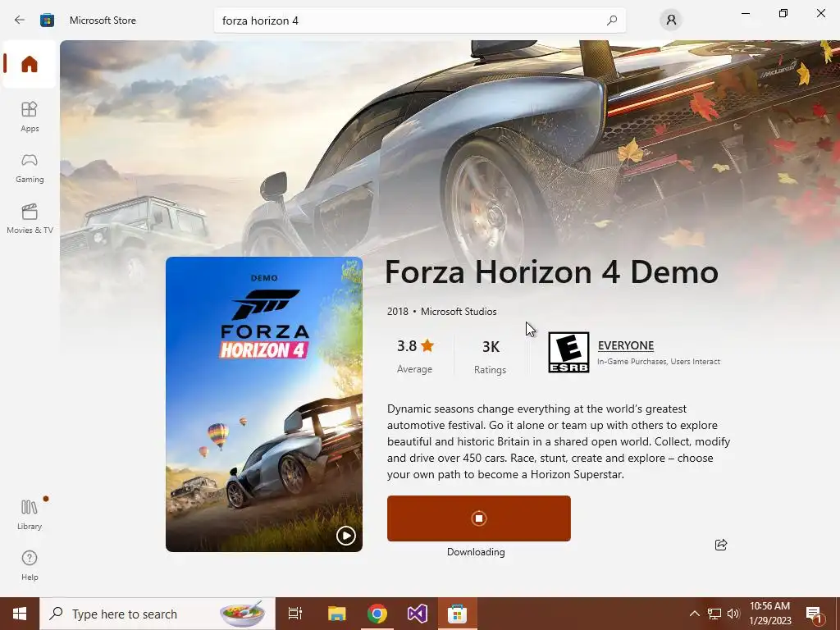Open the Help section
The width and height of the screenshot is (840, 630).
pyautogui.click(x=30, y=566)
